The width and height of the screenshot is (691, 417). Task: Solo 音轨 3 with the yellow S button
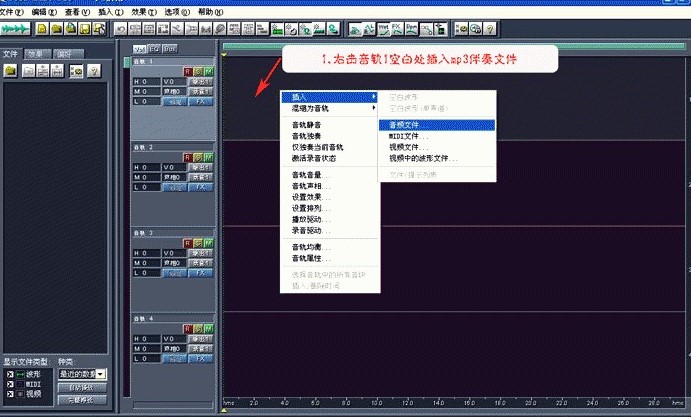tap(199, 242)
